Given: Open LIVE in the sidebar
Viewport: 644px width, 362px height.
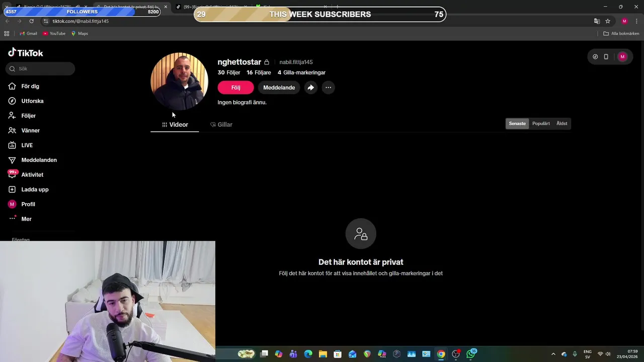Looking at the screenshot, I should (21, 145).
